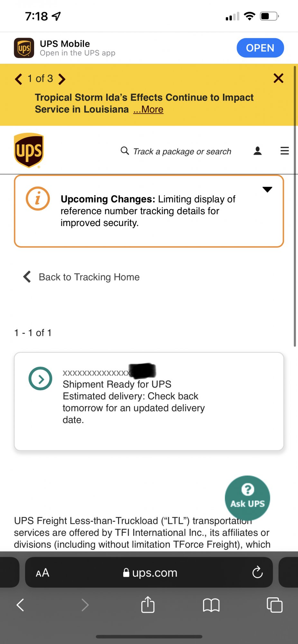Open shipment details via green arrow icon

pyautogui.click(x=41, y=379)
